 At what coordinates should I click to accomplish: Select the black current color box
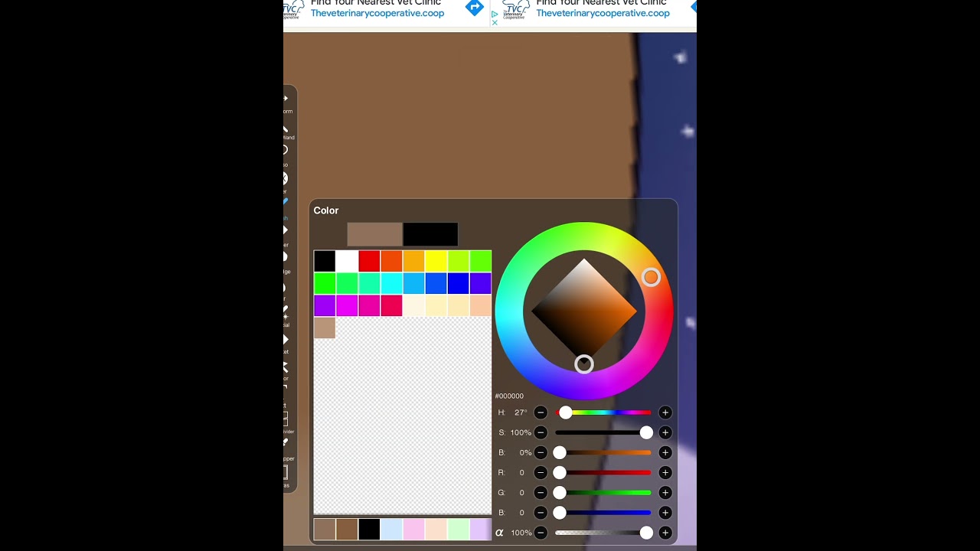tap(430, 234)
